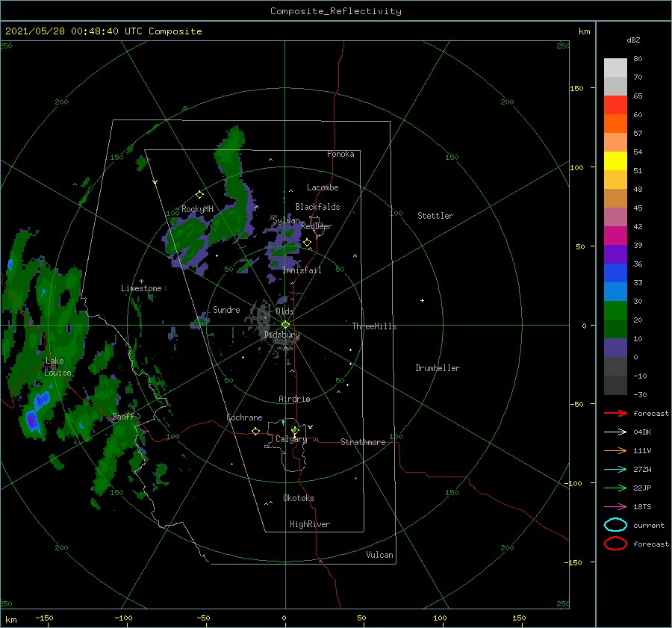Image resolution: width=672 pixels, height=628 pixels.
Task: Click the white asterisk marker above Limestone
Action: (141, 282)
